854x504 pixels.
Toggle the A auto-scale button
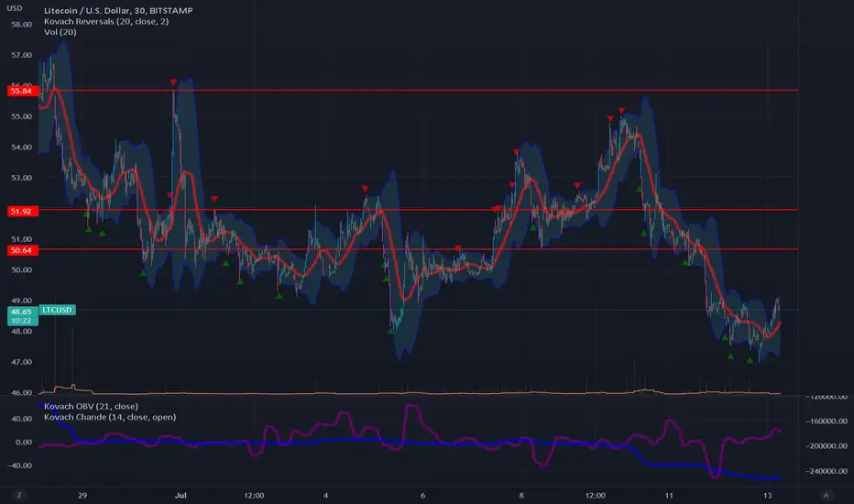coord(826,495)
